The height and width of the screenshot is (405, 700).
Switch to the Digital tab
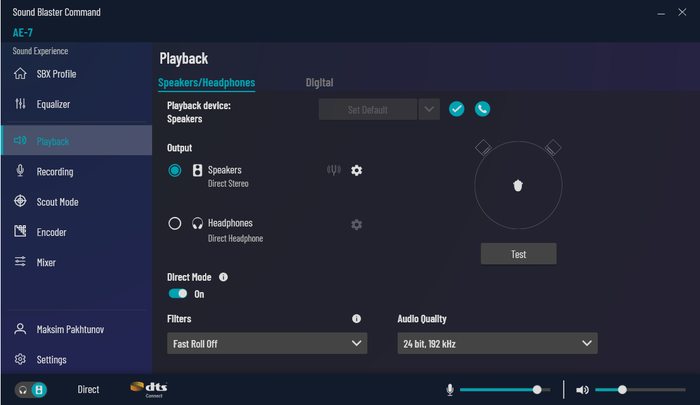click(x=319, y=83)
